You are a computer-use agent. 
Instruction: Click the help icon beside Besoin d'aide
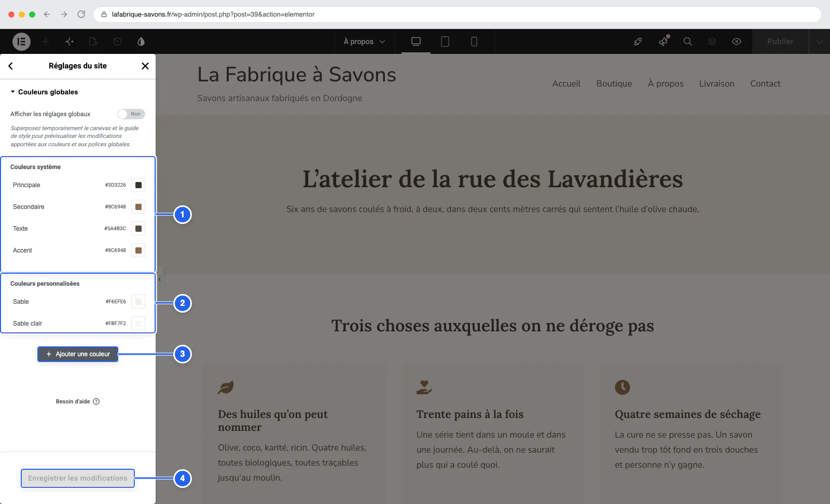pyautogui.click(x=96, y=401)
